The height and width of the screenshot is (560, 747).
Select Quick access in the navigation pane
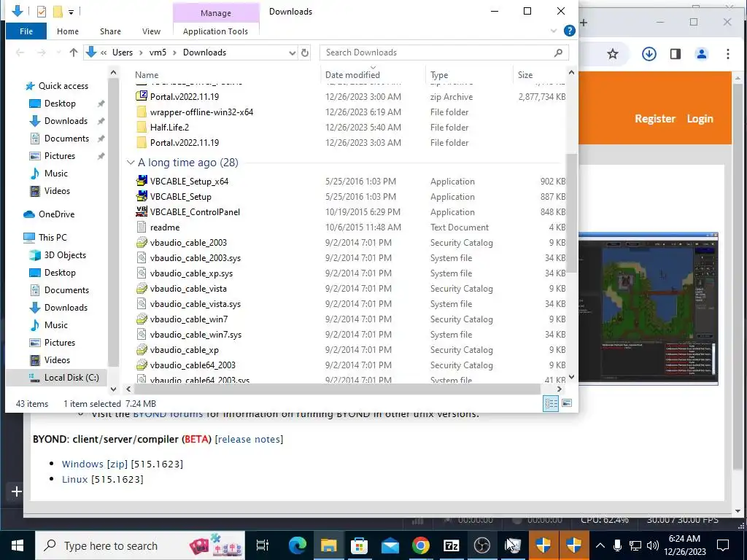(63, 86)
